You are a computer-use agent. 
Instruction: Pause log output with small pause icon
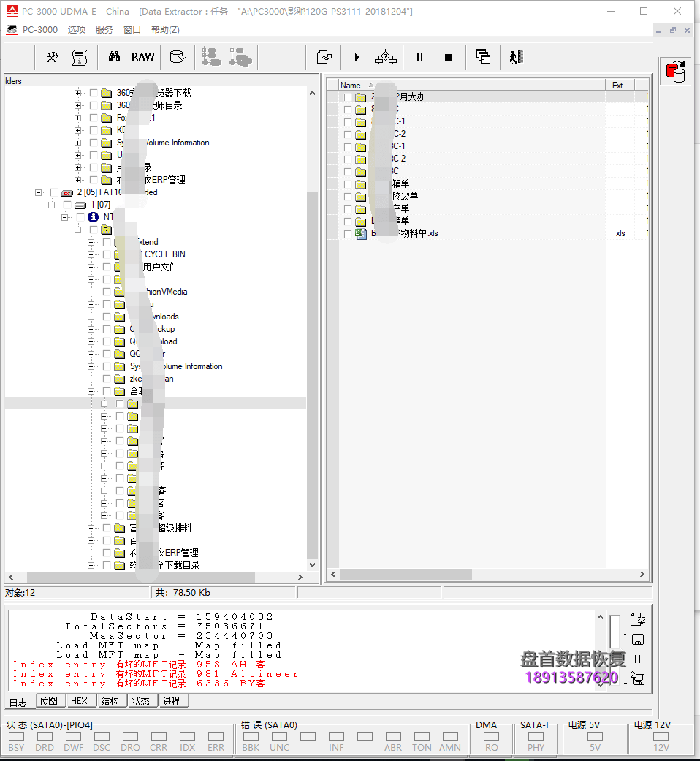tap(637, 659)
